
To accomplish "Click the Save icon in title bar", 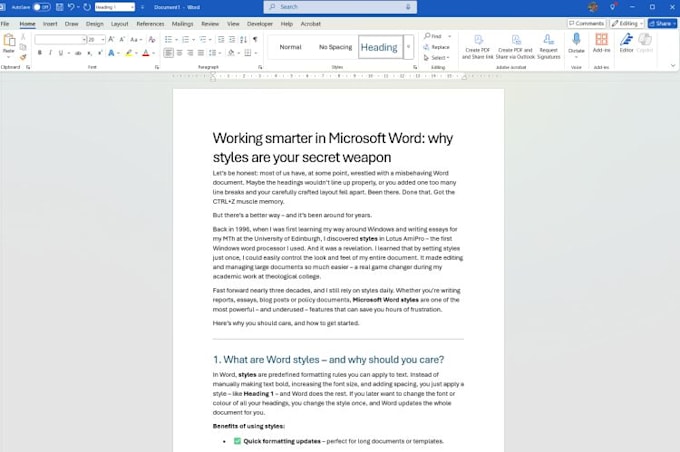I will coord(59,7).
